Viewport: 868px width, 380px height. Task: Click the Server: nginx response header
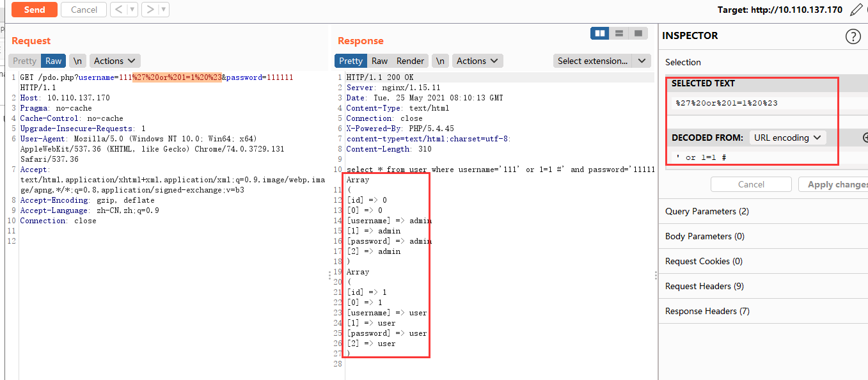click(393, 88)
